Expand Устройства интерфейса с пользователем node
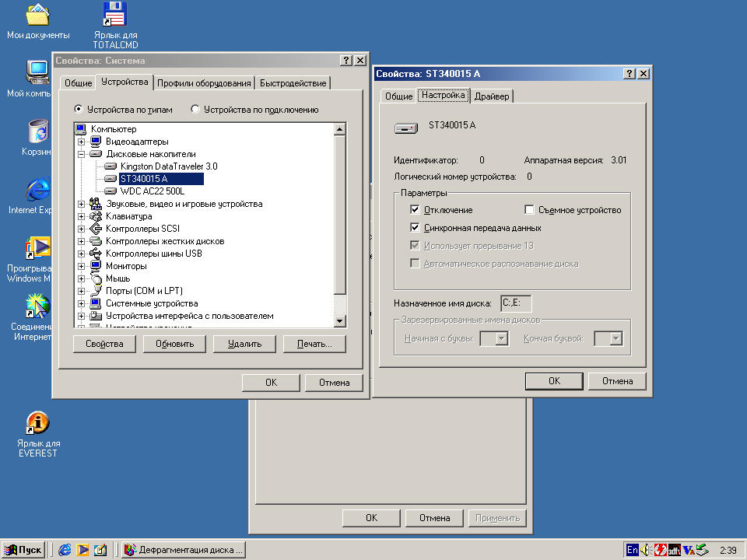747x560 pixels. [x=82, y=317]
